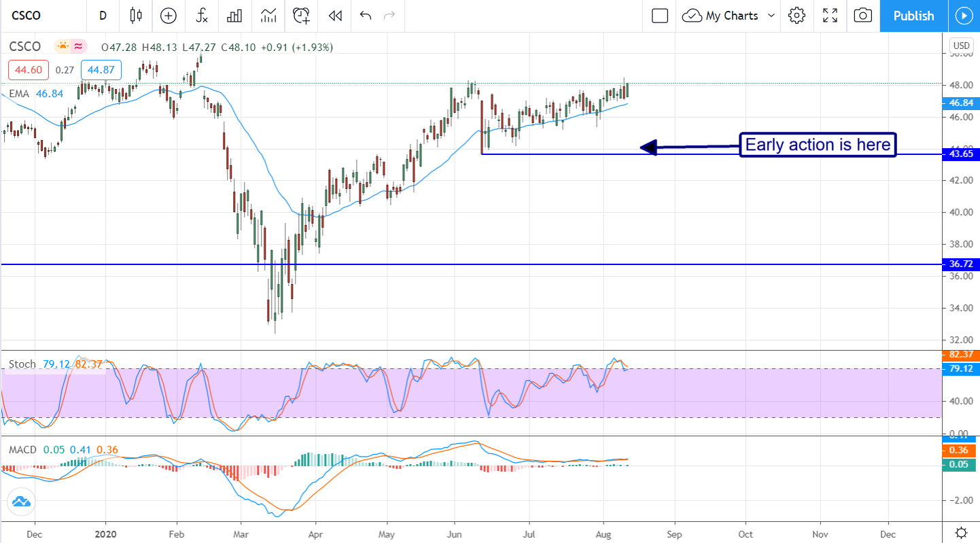Click the Mar label on time axis
980x543 pixels.
241,533
